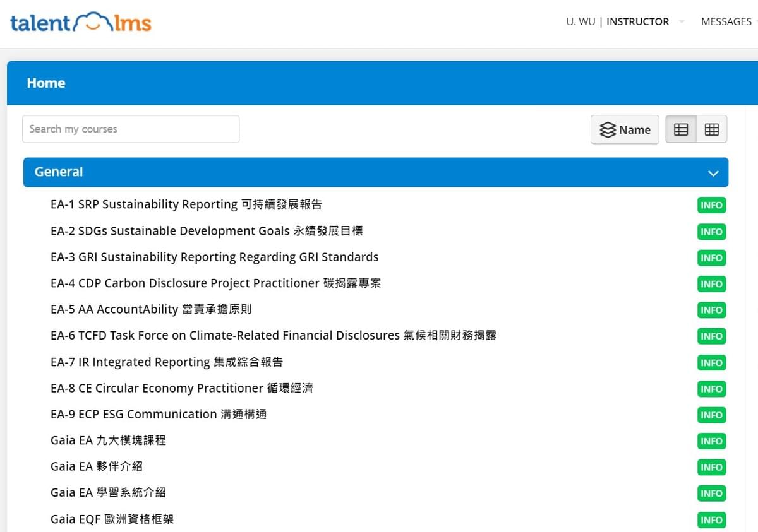This screenshot has height=532, width=758.
Task: Click the TalentLMS logo
Action: [x=81, y=22]
